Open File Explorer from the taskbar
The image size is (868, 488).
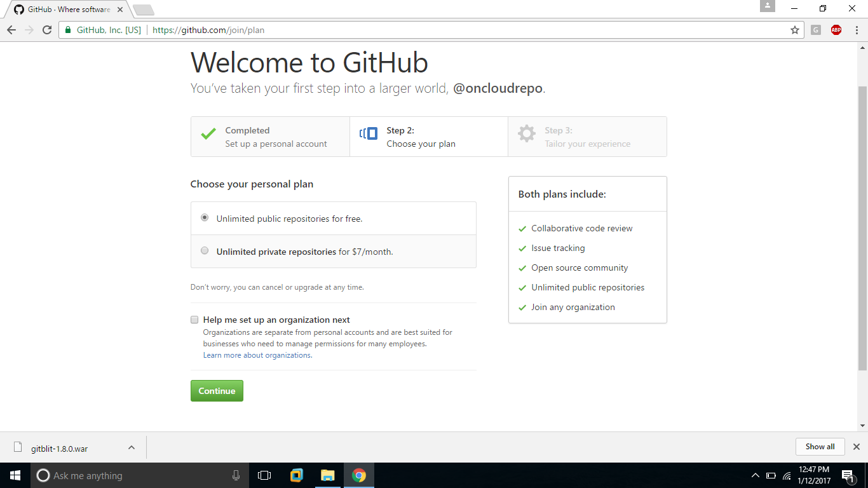click(x=327, y=475)
